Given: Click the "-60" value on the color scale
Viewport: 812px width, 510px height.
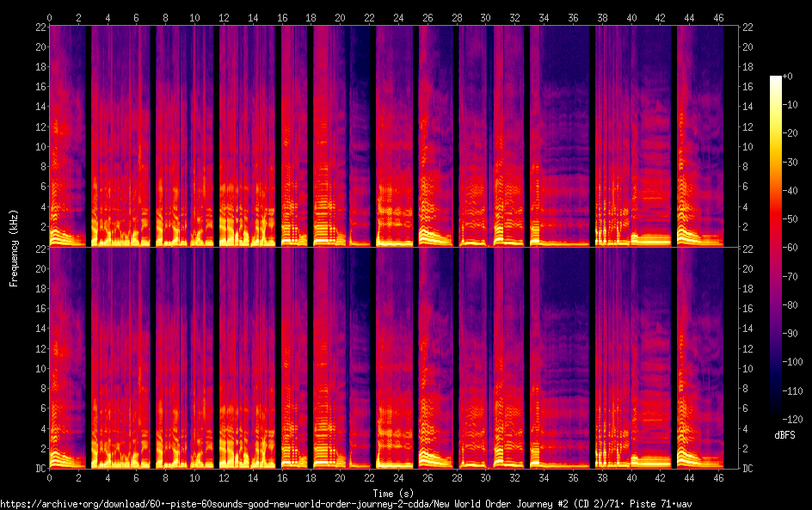Looking at the screenshot, I should click(x=790, y=248).
